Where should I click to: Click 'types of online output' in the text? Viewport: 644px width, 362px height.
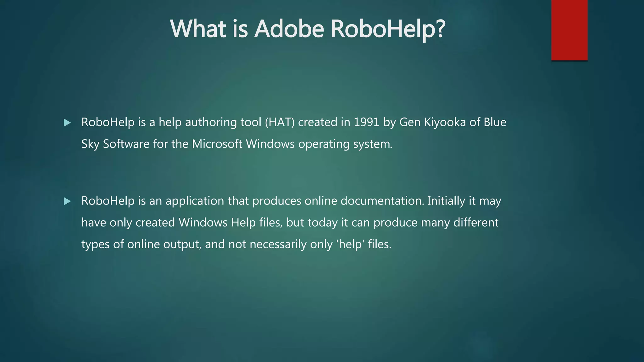[x=141, y=244]
